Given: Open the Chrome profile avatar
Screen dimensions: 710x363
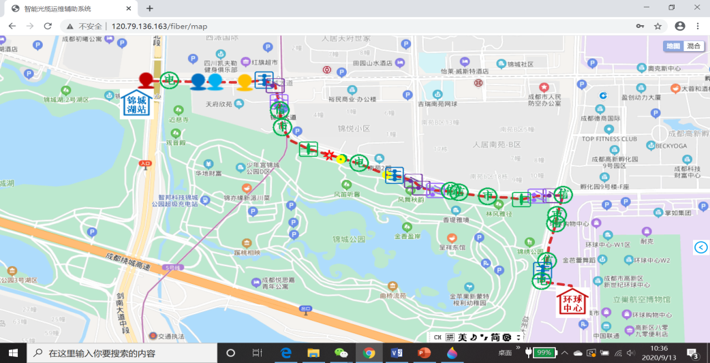Looking at the screenshot, I should 680,26.
